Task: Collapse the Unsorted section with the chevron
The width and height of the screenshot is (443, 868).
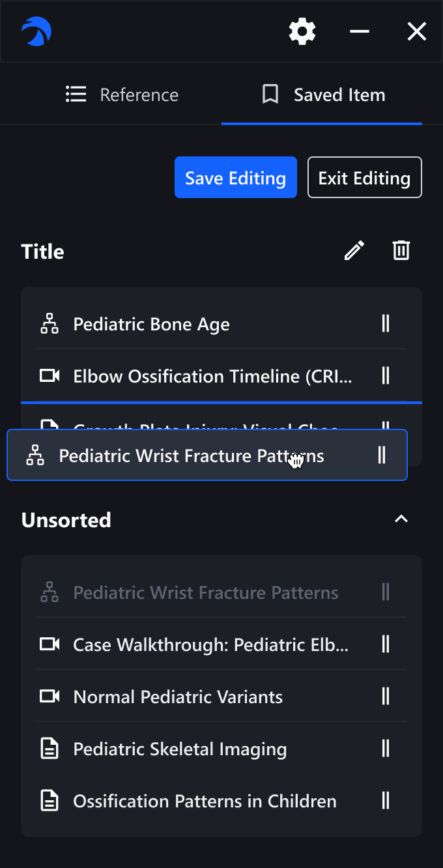Action: 401,519
